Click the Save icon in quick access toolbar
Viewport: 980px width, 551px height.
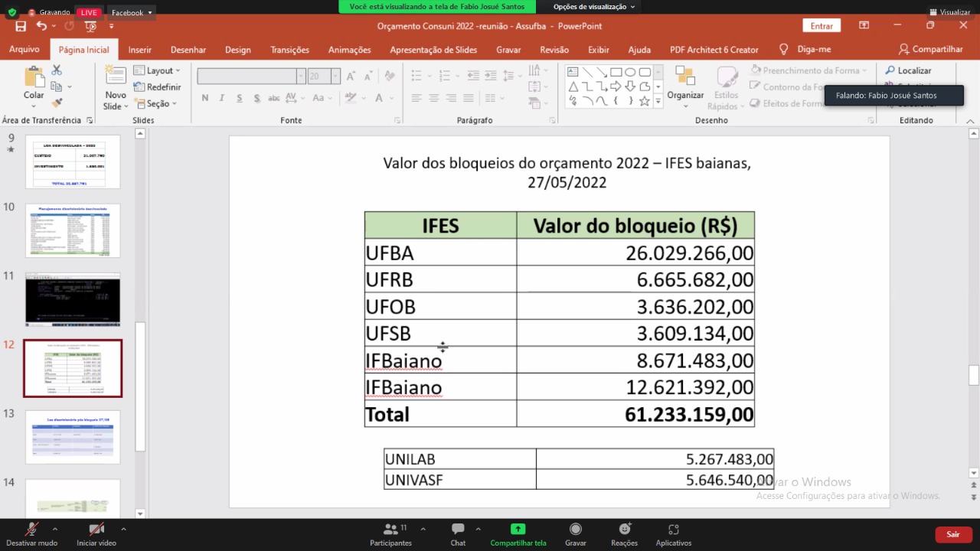coord(21,26)
